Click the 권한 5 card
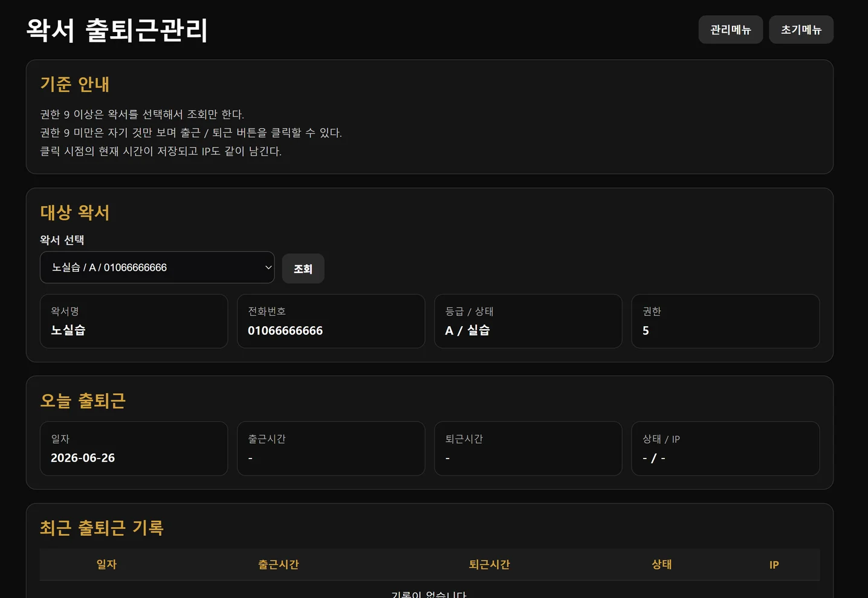Screen dimensions: 868x598 (x=725, y=321)
